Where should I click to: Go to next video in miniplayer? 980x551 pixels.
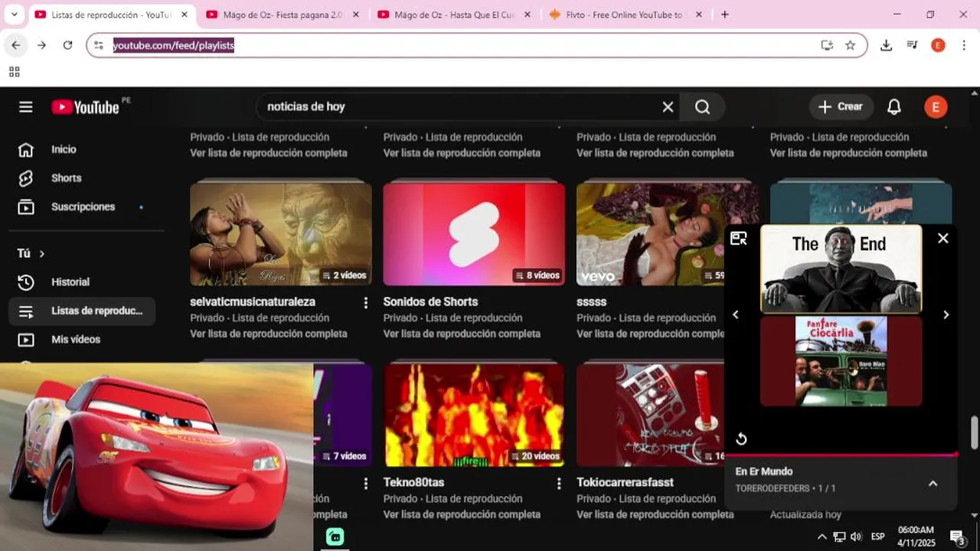pyautogui.click(x=946, y=315)
